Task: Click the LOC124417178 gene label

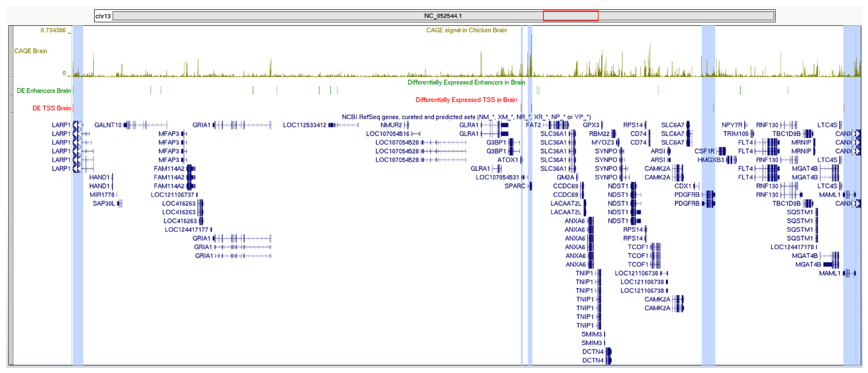Action: click(x=792, y=247)
